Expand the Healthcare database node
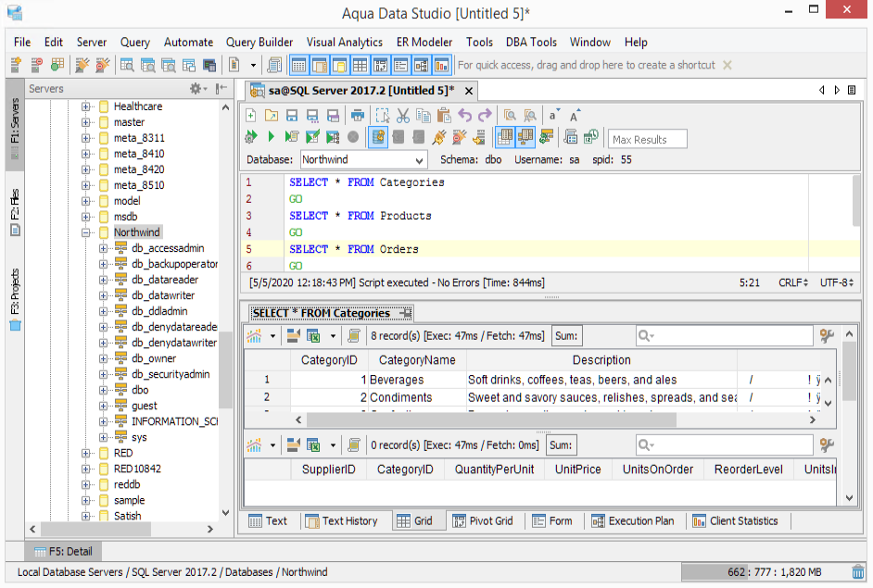Viewport: 873px width, 588px height. click(86, 106)
